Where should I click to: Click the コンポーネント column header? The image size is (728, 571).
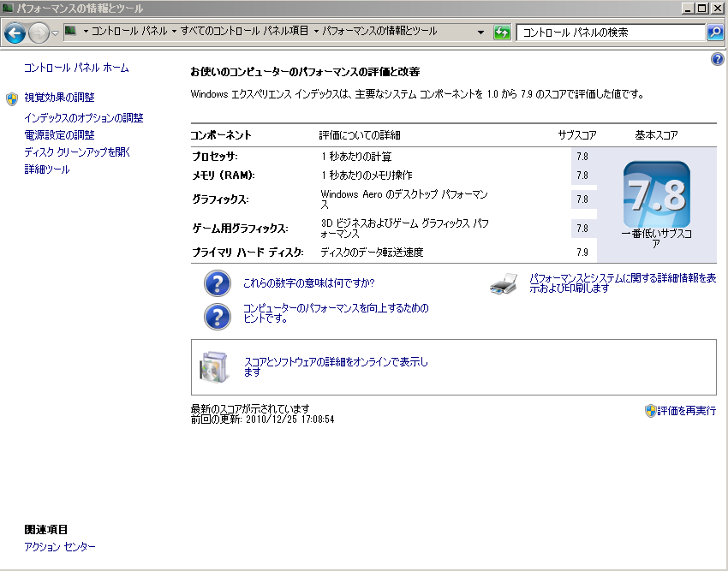(x=221, y=135)
